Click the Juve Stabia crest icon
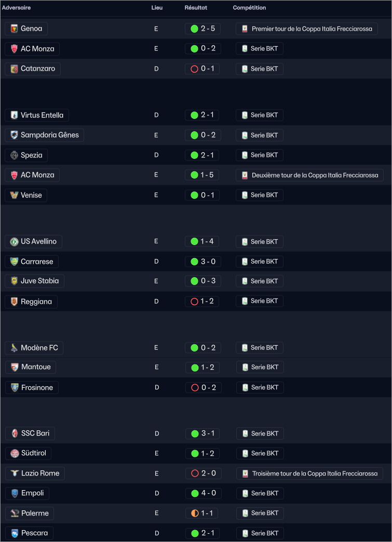The image size is (392, 542). [x=14, y=281]
